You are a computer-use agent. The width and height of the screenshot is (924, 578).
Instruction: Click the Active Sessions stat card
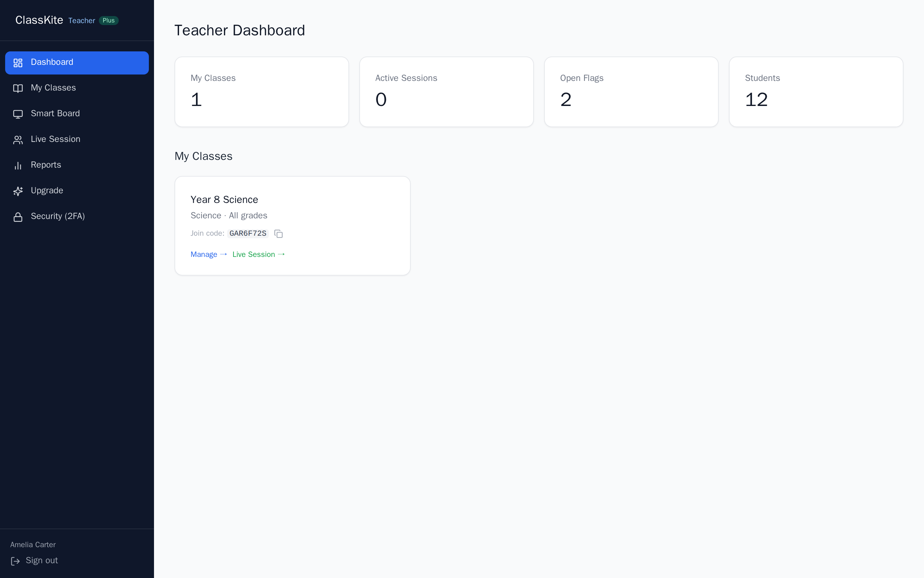(x=446, y=92)
